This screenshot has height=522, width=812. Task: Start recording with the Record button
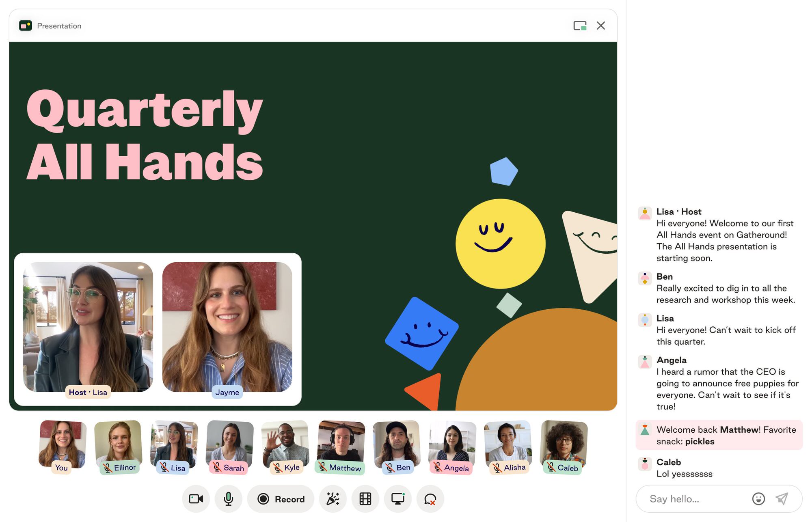tap(281, 498)
